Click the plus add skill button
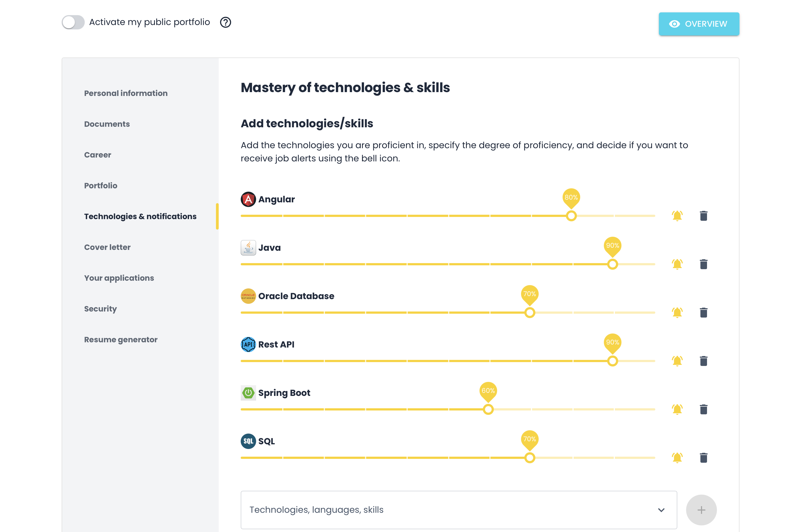Screen dimensions: 800x532 pos(701,510)
